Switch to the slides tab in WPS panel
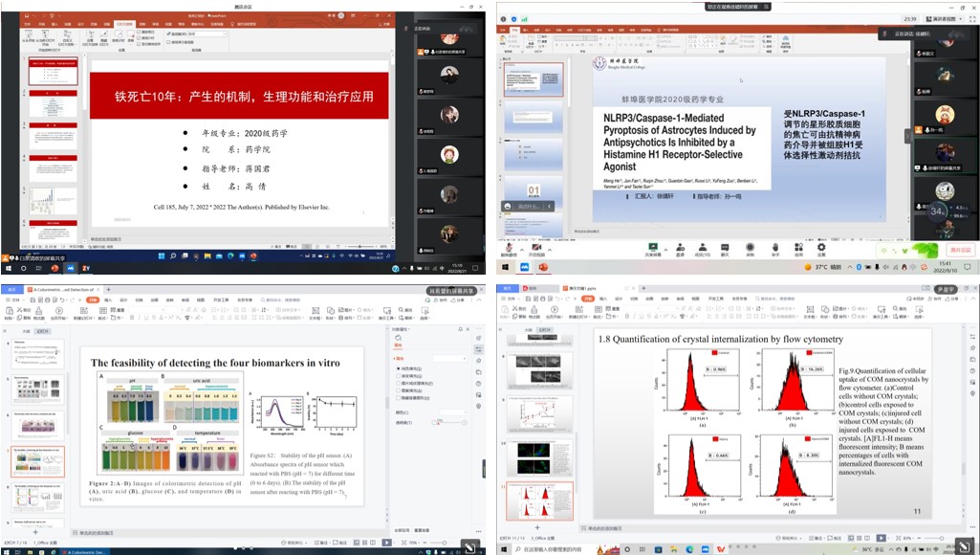The height and width of the screenshot is (555, 980). (x=43, y=331)
